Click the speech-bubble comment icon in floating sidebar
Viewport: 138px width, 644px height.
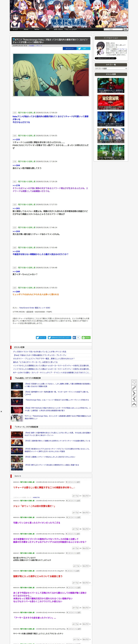coord(134,382)
